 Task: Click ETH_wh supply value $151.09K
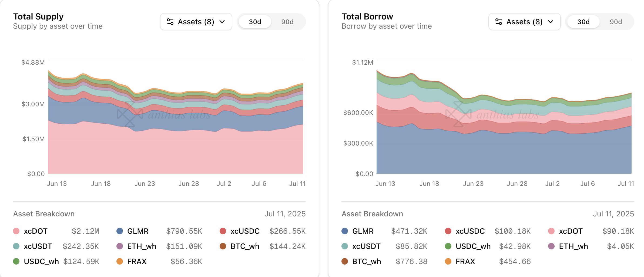click(x=184, y=246)
